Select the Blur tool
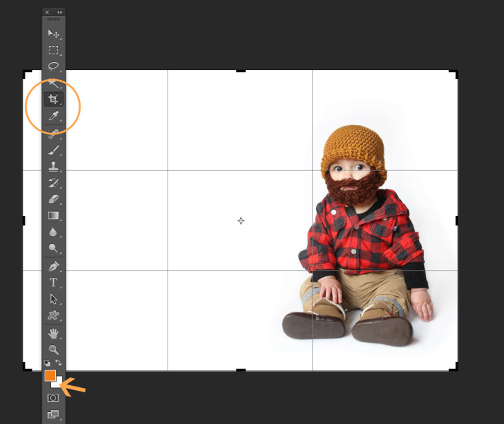The image size is (504, 424). pyautogui.click(x=53, y=232)
